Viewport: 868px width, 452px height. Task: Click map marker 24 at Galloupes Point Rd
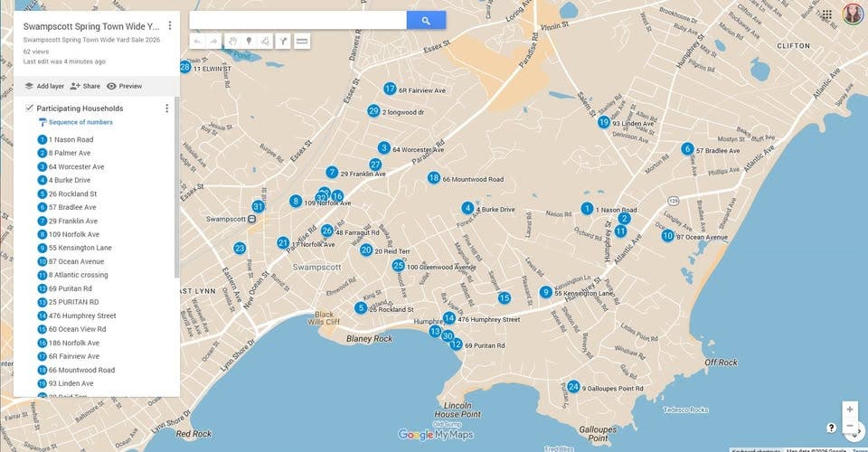point(573,387)
